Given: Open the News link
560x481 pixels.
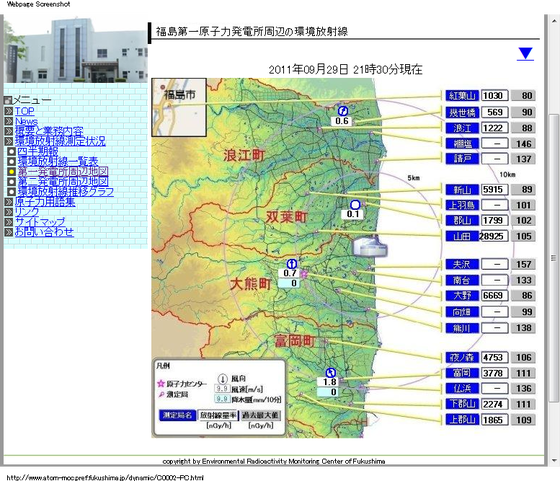Looking at the screenshot, I should tap(26, 121).
